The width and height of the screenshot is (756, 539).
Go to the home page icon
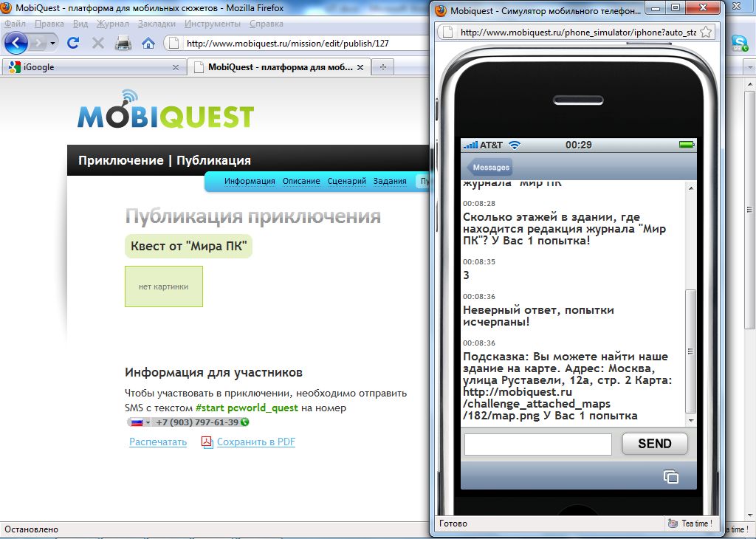(x=148, y=43)
